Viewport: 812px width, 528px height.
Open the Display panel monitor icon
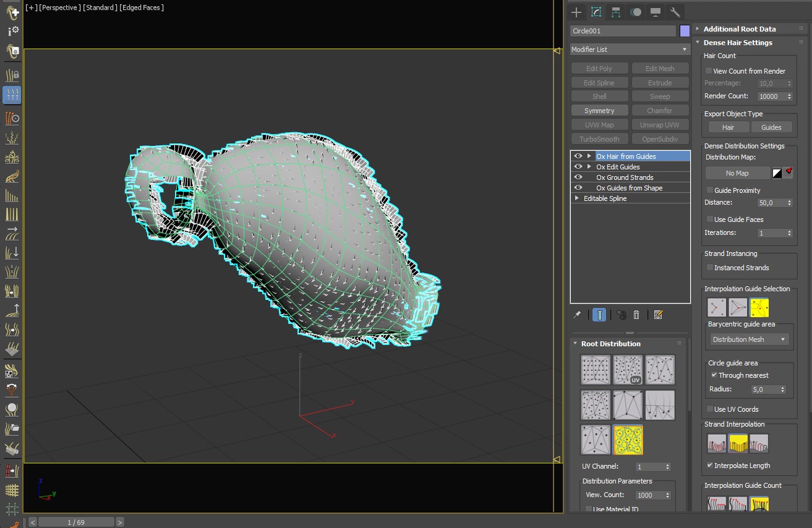point(656,12)
